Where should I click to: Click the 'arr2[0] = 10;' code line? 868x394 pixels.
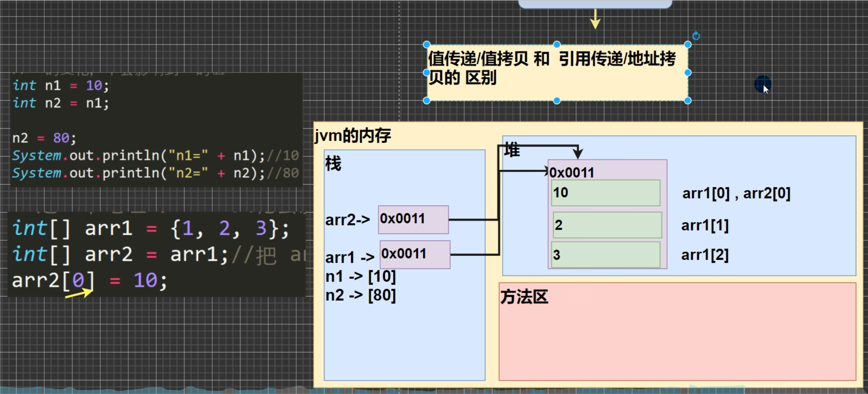[x=90, y=280]
